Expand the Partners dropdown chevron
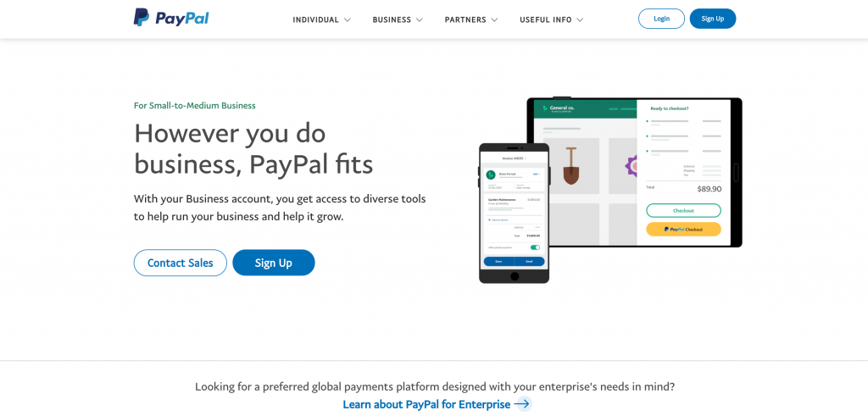 pyautogui.click(x=494, y=20)
